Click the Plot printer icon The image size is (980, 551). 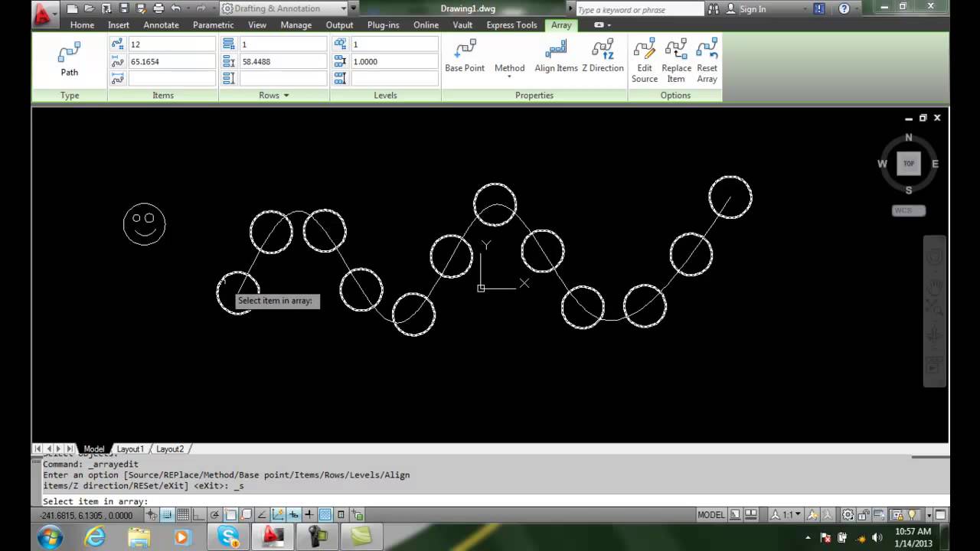tap(158, 8)
